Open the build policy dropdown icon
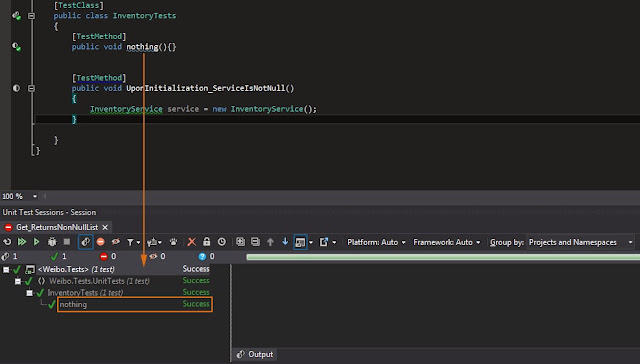The image size is (640, 364). (154, 242)
